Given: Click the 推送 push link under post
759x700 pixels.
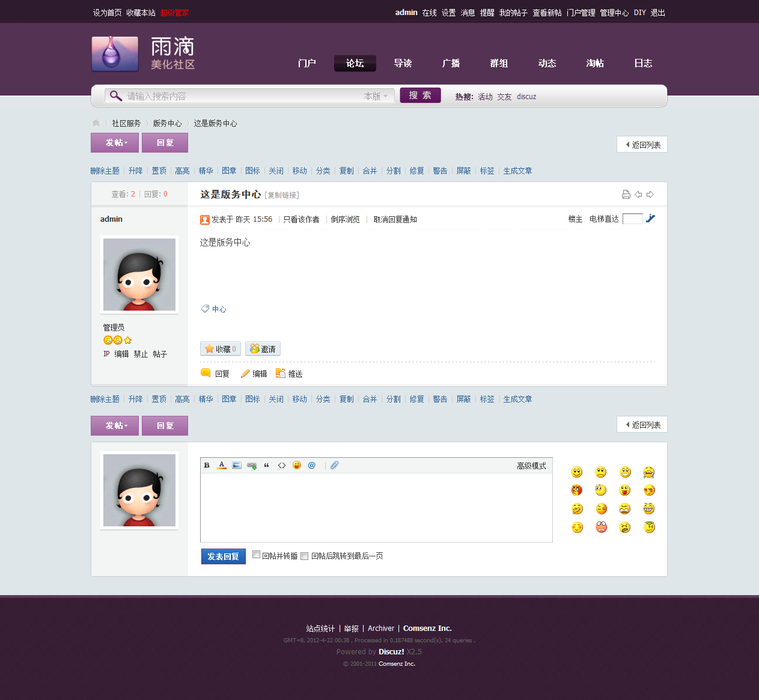Looking at the screenshot, I should pyautogui.click(x=289, y=374).
